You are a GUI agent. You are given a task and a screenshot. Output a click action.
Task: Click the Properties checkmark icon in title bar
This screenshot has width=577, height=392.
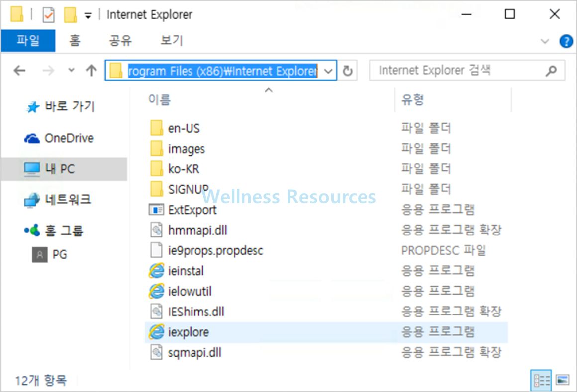48,15
